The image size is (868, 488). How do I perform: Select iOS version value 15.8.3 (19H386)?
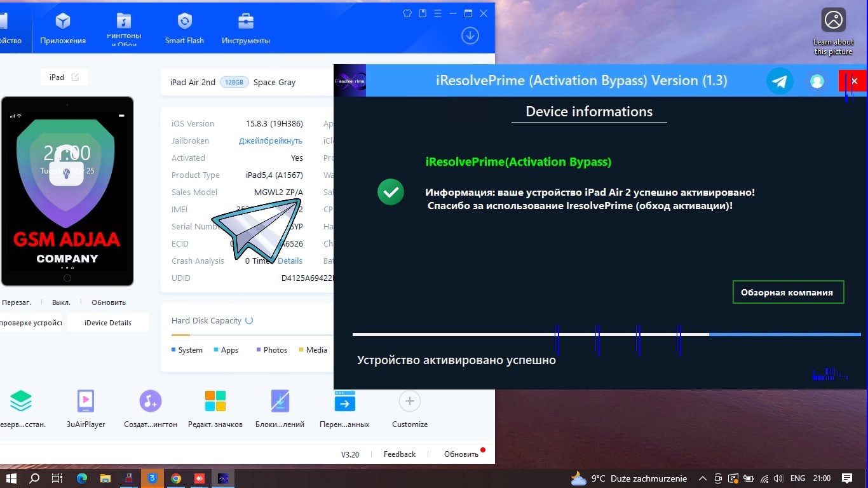(275, 124)
